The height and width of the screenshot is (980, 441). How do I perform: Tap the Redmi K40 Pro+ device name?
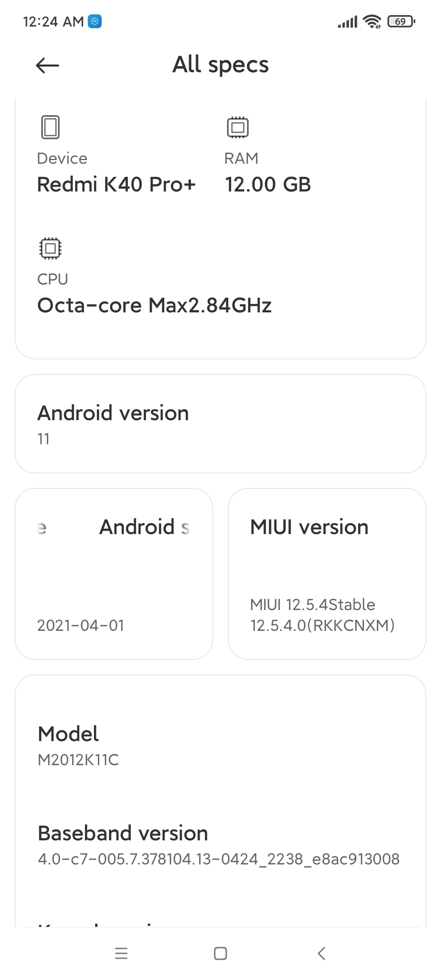(x=116, y=185)
